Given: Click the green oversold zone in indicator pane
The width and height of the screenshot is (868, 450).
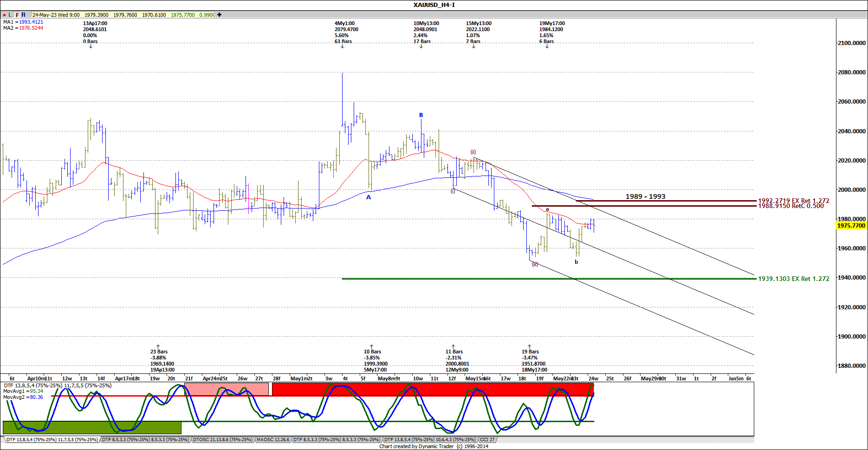Looking at the screenshot, I should [x=92, y=428].
